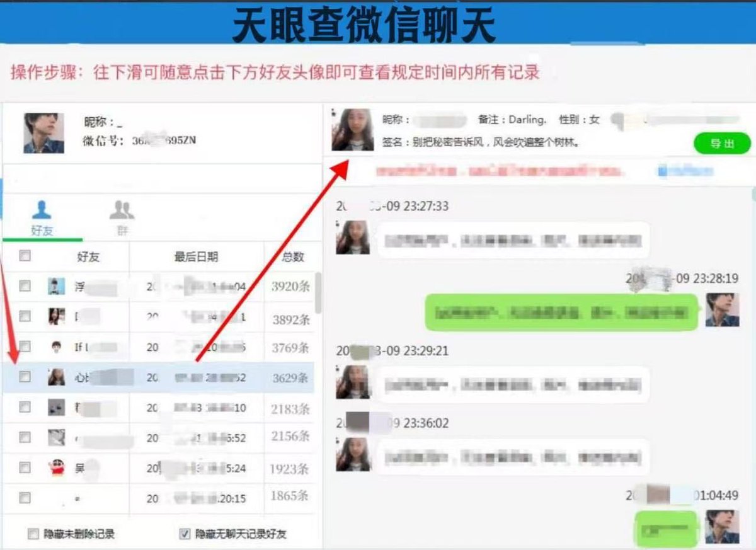The image size is (756, 550).
Task: Select the 2183条 message count cell
Action: point(290,409)
